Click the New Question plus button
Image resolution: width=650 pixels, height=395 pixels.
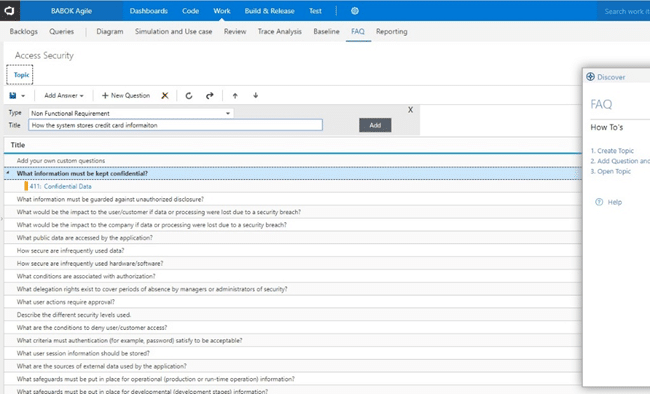[126, 96]
